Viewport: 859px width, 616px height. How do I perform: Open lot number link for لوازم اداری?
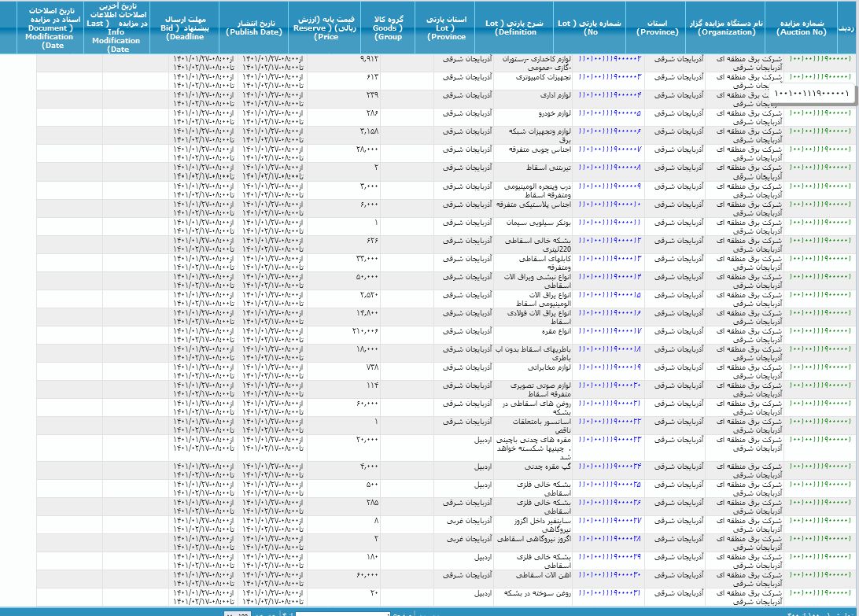tap(610, 95)
